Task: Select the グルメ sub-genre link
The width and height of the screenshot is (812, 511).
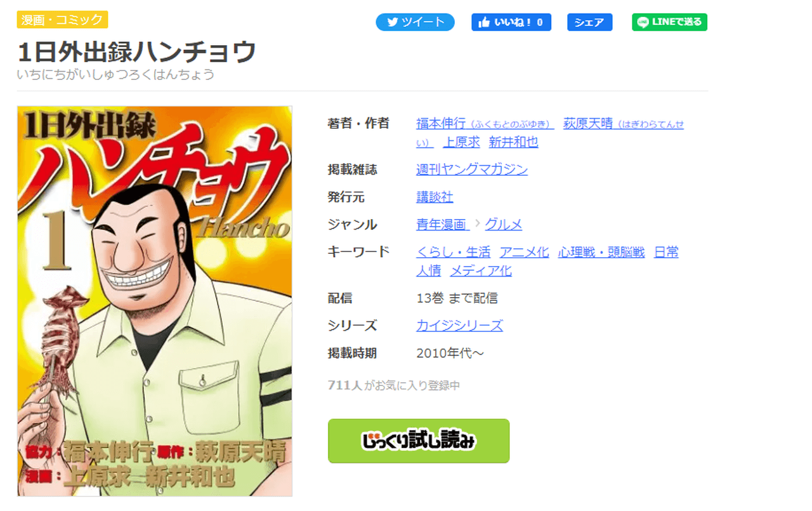Action: point(504,224)
